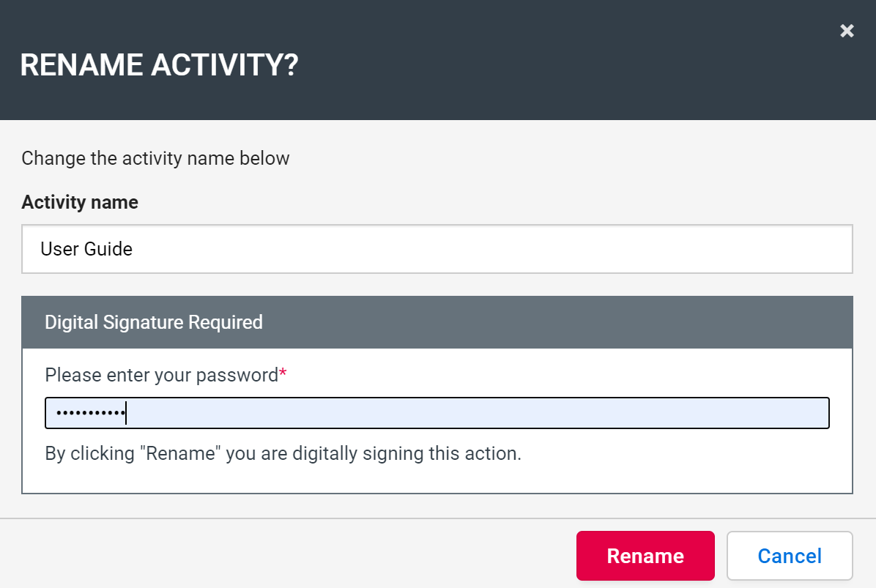Viewport: 876px width, 588px height.
Task: Click the word "password" in the prompt label
Action: [241, 376]
